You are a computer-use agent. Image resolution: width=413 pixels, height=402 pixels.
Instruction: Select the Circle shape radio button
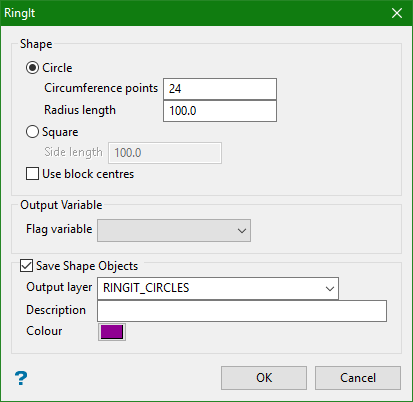pyautogui.click(x=32, y=68)
